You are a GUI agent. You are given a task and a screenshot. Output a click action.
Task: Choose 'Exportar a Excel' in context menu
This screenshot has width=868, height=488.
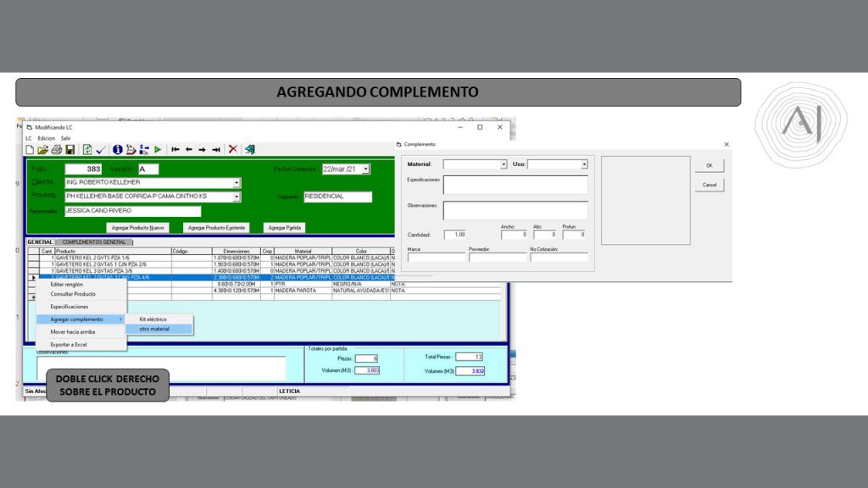pyautogui.click(x=69, y=345)
